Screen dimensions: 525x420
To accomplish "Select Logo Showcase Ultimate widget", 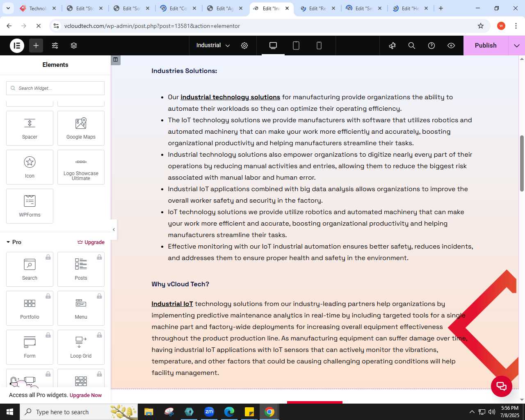I will click(81, 167).
